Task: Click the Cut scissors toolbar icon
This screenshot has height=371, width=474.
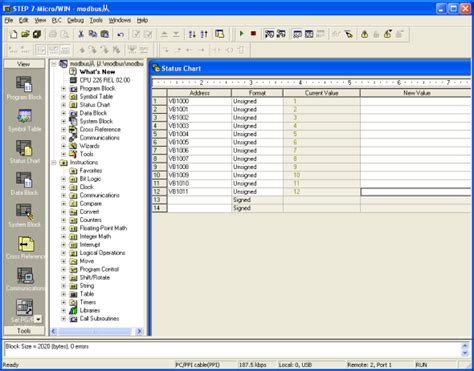Action: pos(81,34)
